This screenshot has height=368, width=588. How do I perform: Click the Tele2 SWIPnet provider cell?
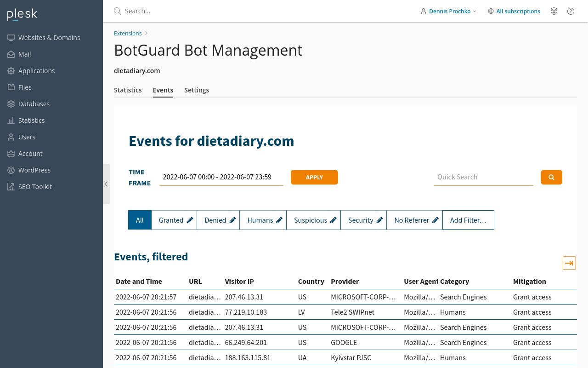[x=352, y=312]
